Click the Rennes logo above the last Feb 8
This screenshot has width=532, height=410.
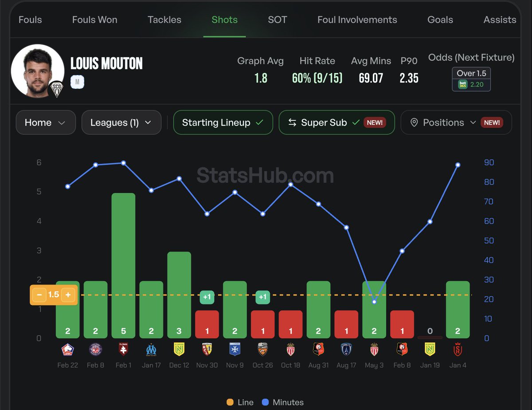pos(402,350)
